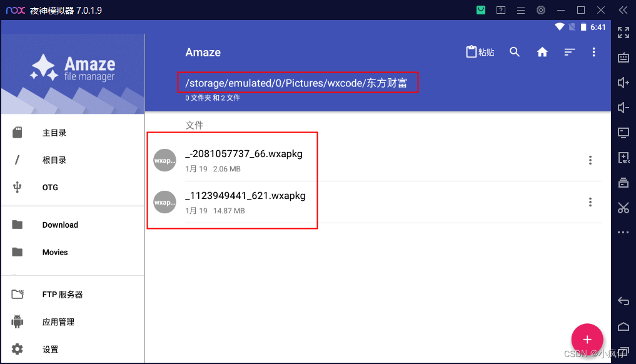Screen dimensions: 636x364
Task: Open the search magnifier in Amaze toolbar
Action: pos(514,52)
